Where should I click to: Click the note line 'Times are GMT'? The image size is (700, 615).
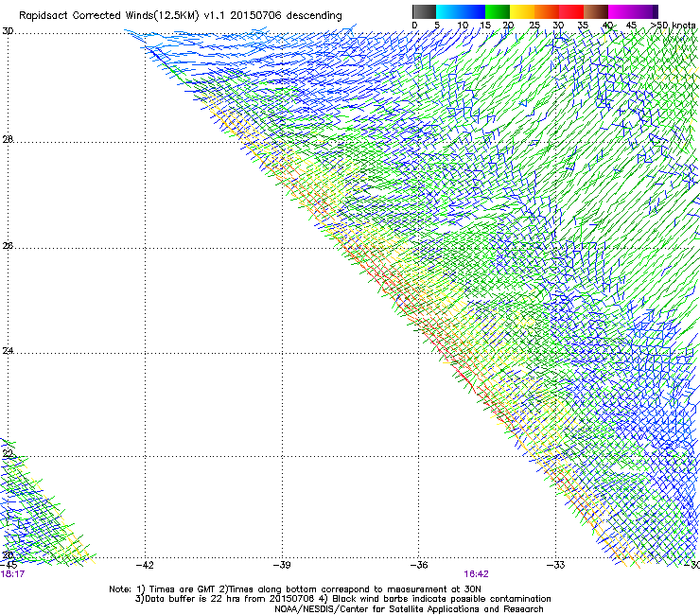tap(183, 589)
